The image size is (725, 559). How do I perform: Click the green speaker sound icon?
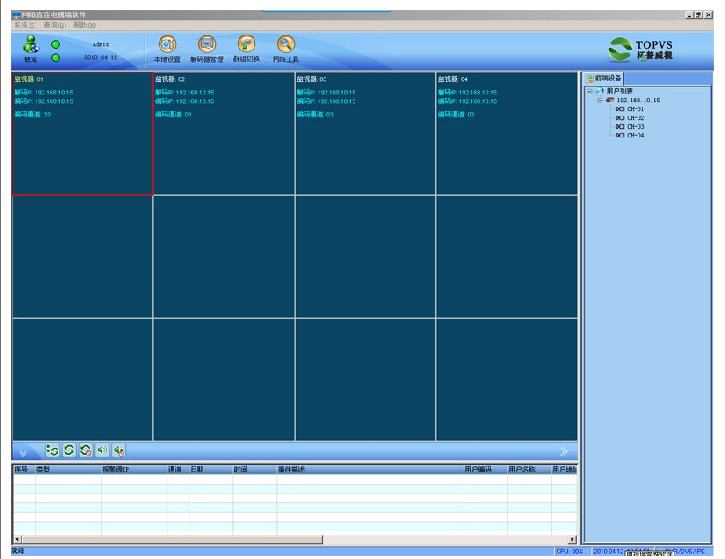(x=102, y=452)
